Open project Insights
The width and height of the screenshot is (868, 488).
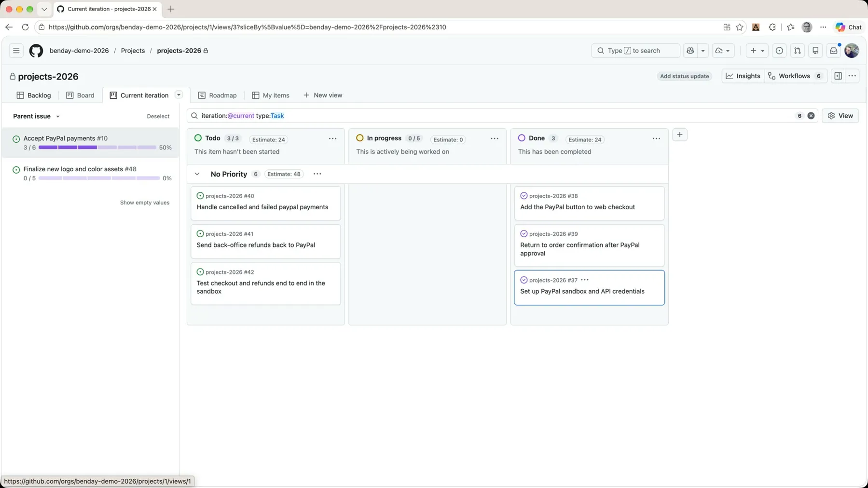pyautogui.click(x=743, y=76)
